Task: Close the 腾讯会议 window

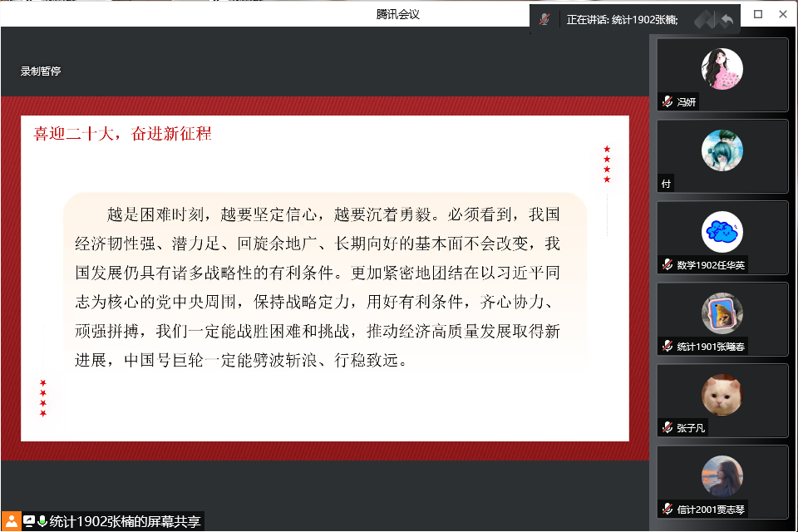Action: click(x=783, y=14)
